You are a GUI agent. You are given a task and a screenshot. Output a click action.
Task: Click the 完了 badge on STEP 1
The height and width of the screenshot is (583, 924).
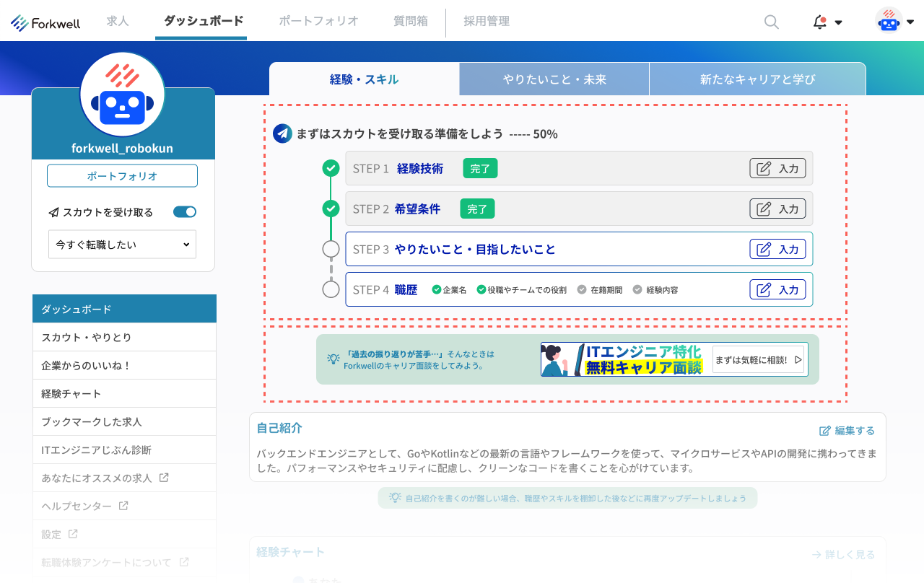pyautogui.click(x=480, y=168)
